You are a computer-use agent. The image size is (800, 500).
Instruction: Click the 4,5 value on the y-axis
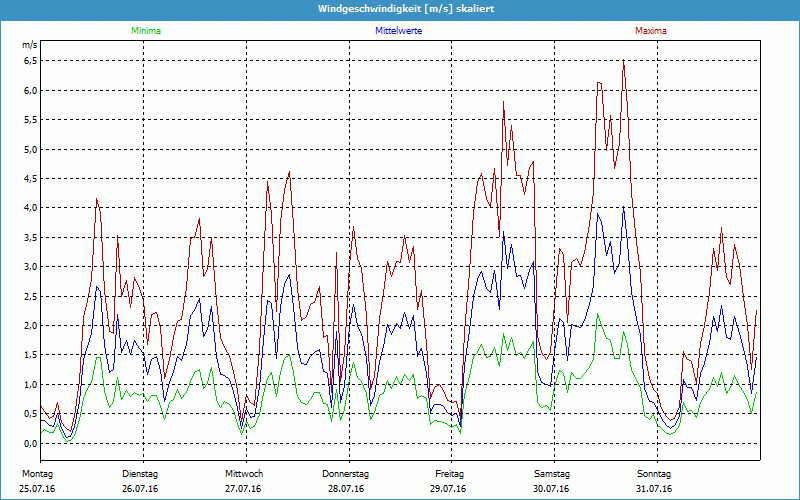pos(31,179)
